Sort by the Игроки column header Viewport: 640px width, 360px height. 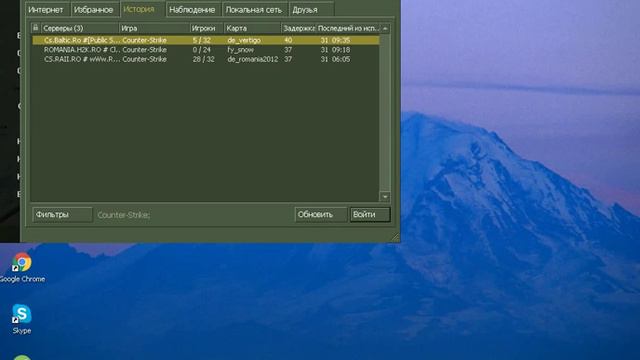coord(207,28)
